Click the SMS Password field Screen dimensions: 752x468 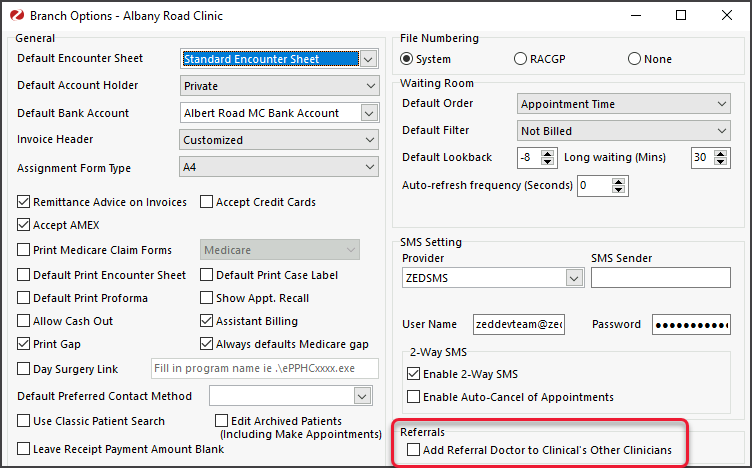[691, 325]
